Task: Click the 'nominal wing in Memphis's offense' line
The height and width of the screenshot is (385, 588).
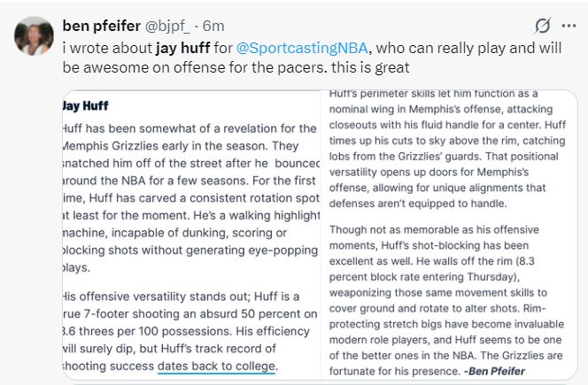Action: 441,109
